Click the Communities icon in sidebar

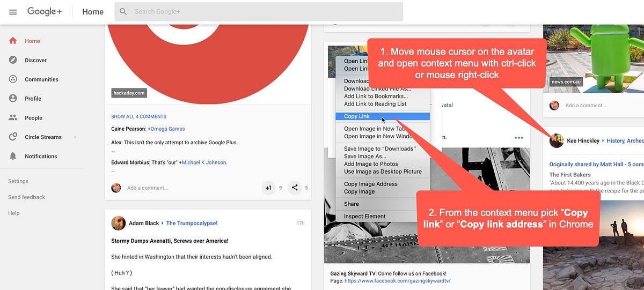(x=13, y=79)
